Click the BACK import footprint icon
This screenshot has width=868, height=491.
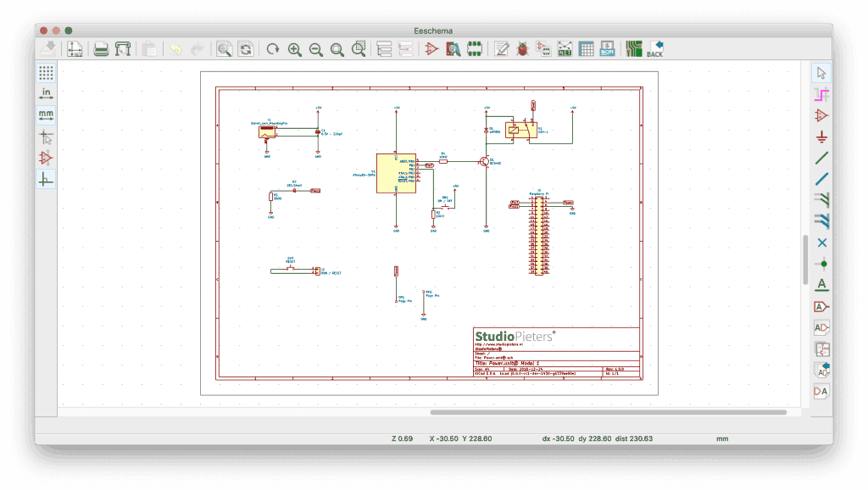(x=655, y=49)
